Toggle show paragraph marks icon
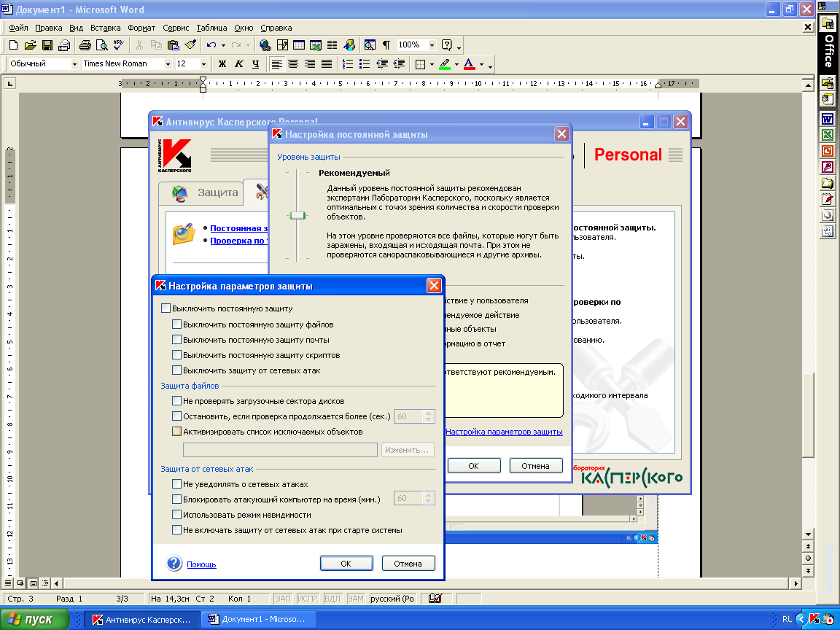The image size is (840, 630). pyautogui.click(x=386, y=45)
